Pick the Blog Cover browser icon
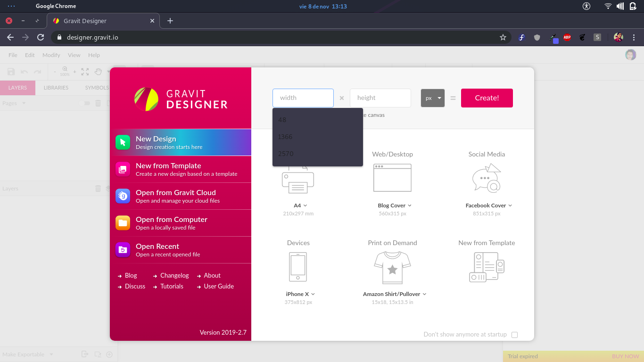644x362 pixels. [x=392, y=178]
